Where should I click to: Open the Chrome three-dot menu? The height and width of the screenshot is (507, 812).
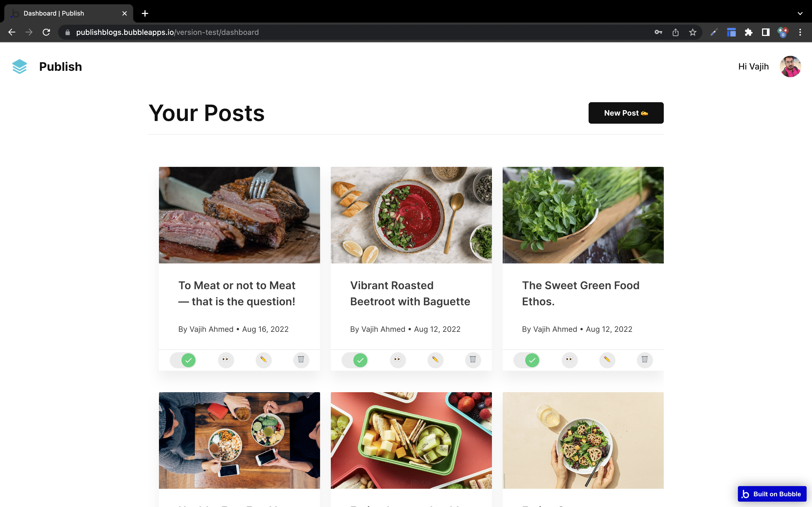point(800,32)
